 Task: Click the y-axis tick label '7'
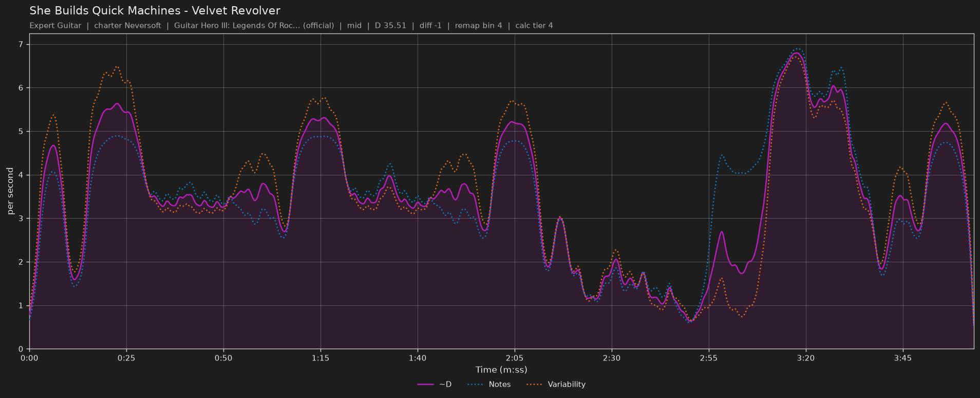point(21,45)
